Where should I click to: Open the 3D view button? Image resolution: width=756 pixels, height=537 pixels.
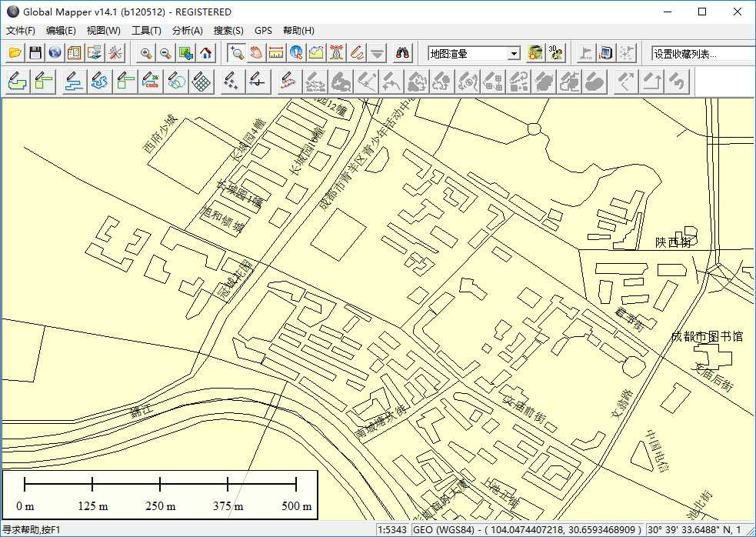tap(555, 52)
